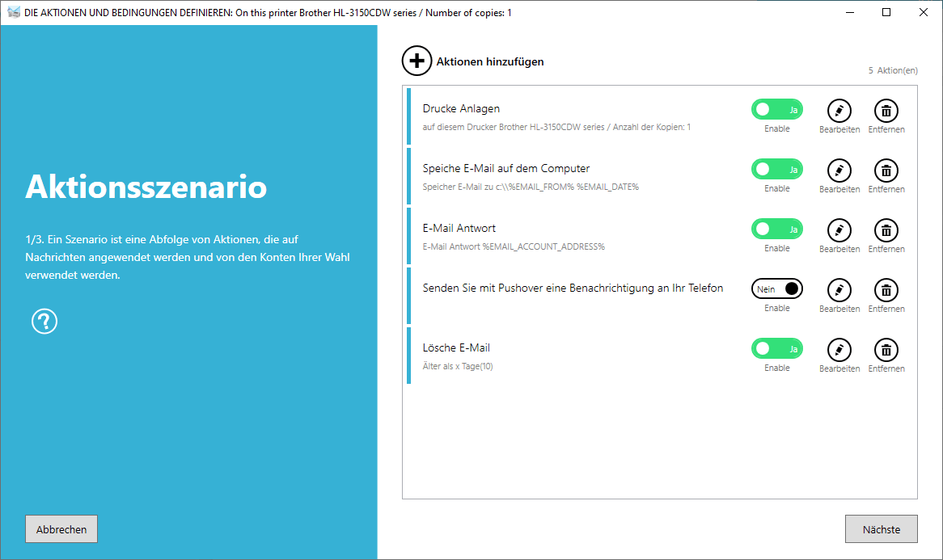Minimize the window
The image size is (943, 560).
point(850,12)
